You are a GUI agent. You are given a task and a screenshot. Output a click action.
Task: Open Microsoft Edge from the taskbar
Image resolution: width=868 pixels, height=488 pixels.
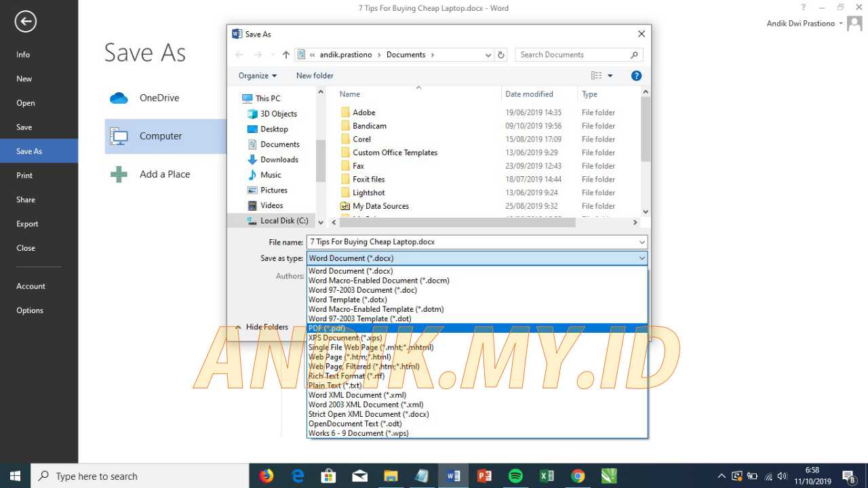298,476
